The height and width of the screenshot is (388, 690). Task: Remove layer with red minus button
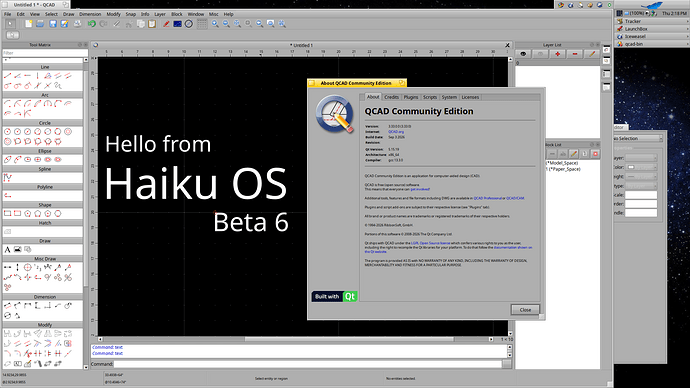tap(575, 54)
